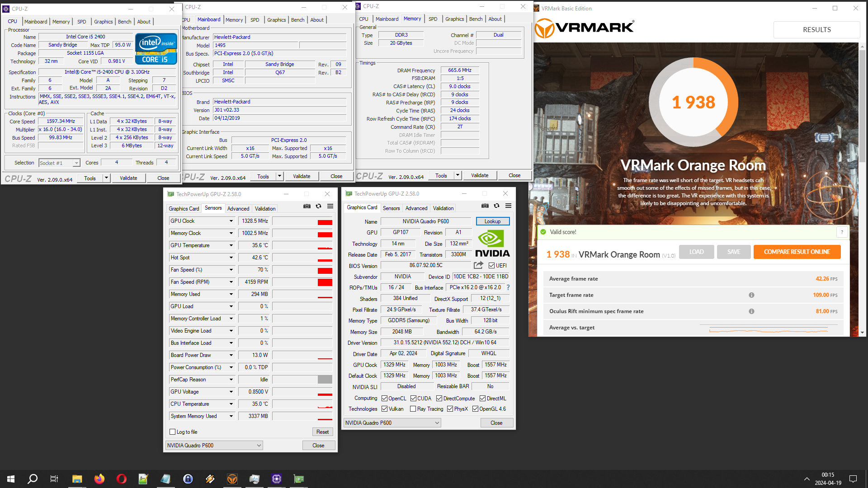Open GPU selector dropdown in GPU-Z Graphics Card window
Viewport: 868px width, 488px height.
point(392,423)
